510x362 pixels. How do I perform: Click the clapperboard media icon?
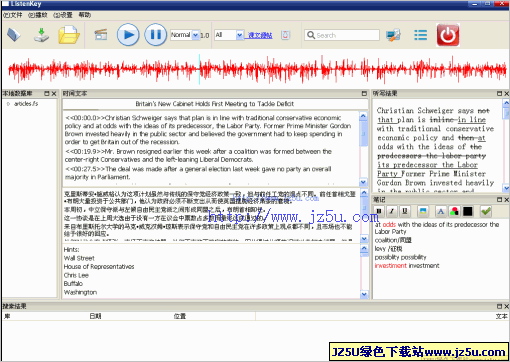coord(101,35)
